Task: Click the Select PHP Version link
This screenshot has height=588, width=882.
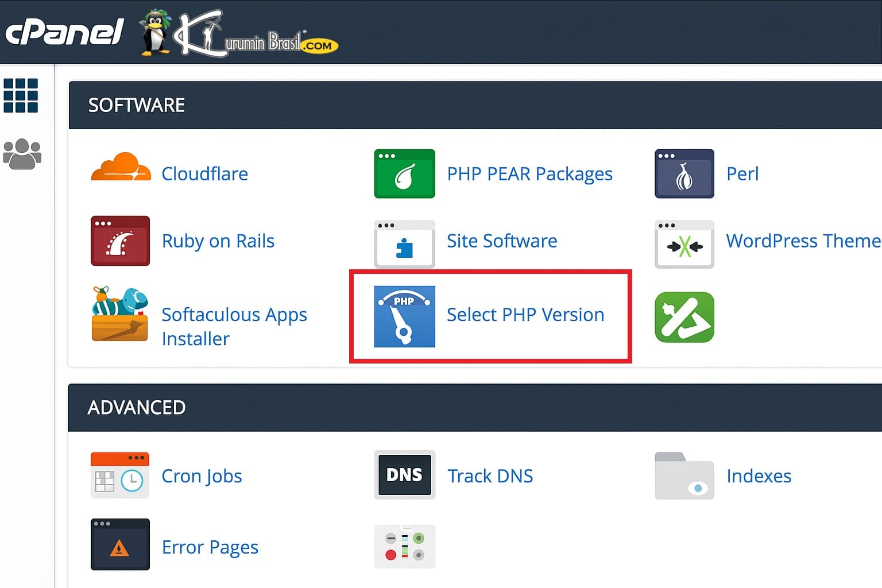Action: tap(525, 315)
